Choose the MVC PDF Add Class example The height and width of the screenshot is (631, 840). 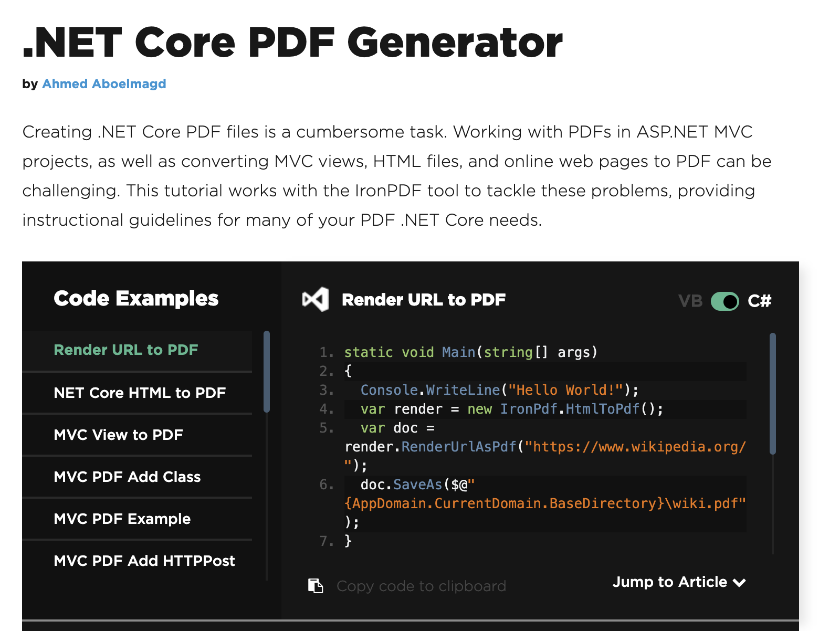127,477
